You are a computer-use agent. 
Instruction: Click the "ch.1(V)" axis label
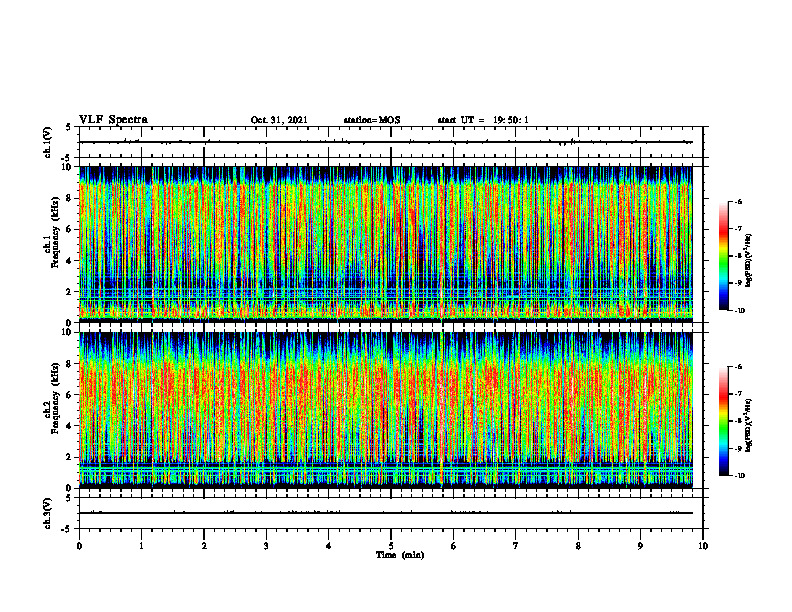[47, 142]
